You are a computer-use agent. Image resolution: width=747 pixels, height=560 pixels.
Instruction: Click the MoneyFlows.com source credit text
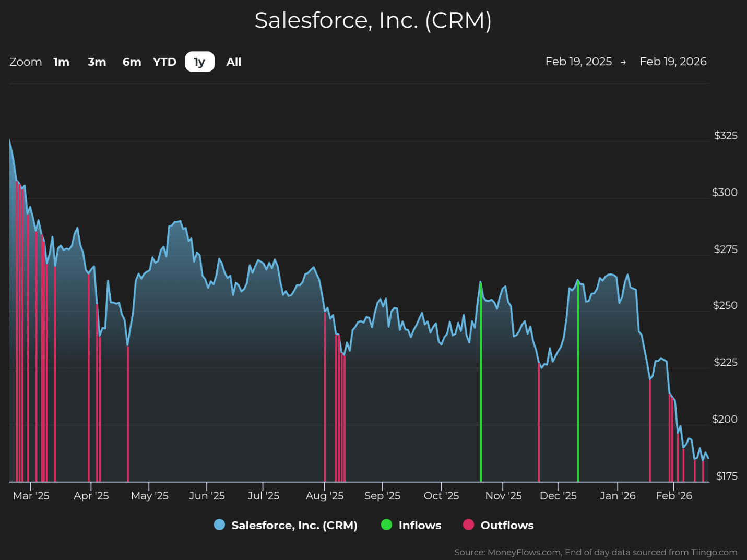(x=596, y=552)
